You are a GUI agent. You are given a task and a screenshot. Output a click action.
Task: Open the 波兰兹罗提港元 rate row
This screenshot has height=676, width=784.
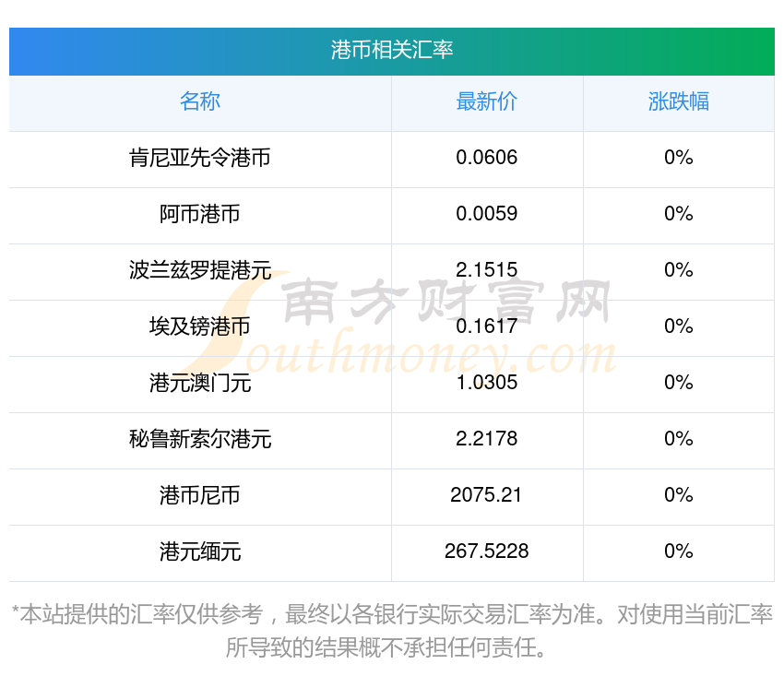pos(391,270)
